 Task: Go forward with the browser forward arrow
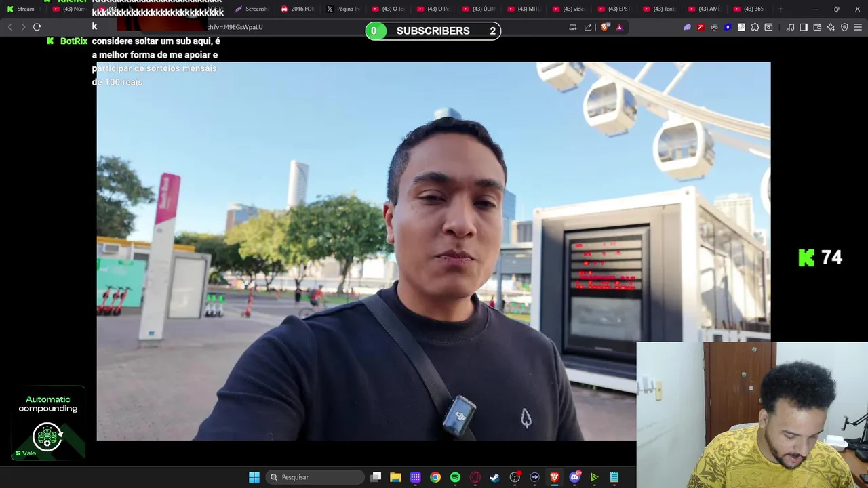click(23, 27)
